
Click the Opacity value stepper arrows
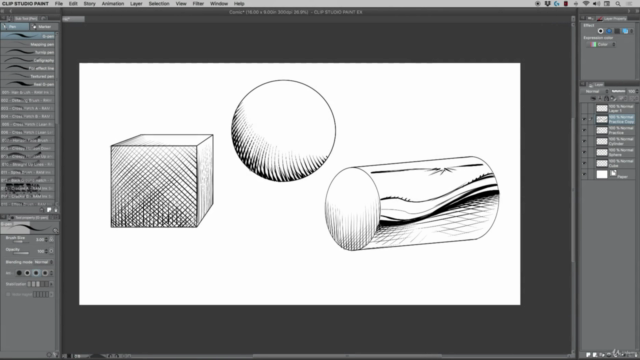47,251
